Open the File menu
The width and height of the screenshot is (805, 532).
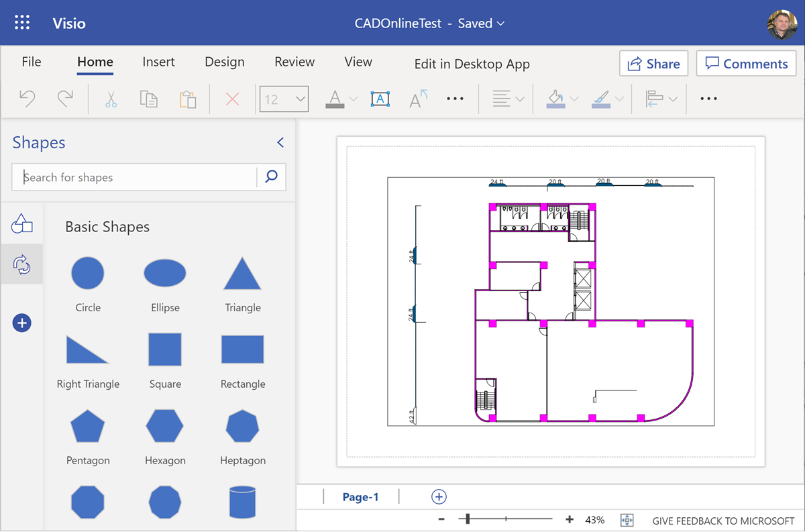pyautogui.click(x=32, y=62)
